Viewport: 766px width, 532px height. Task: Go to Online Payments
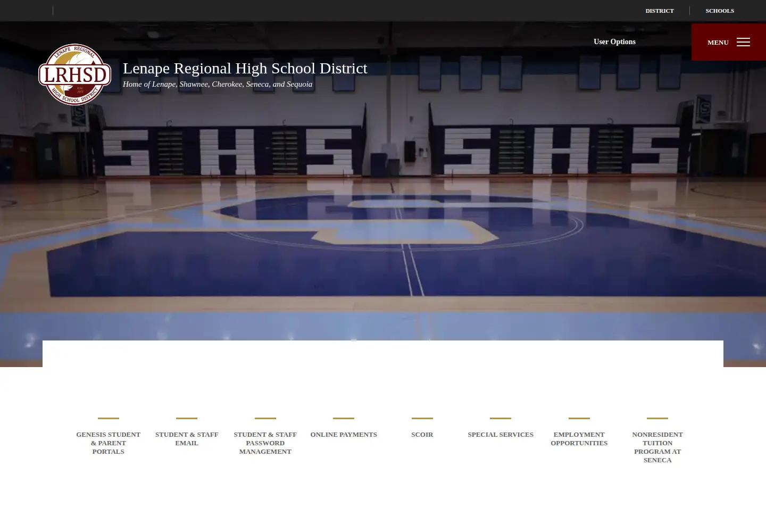(344, 435)
